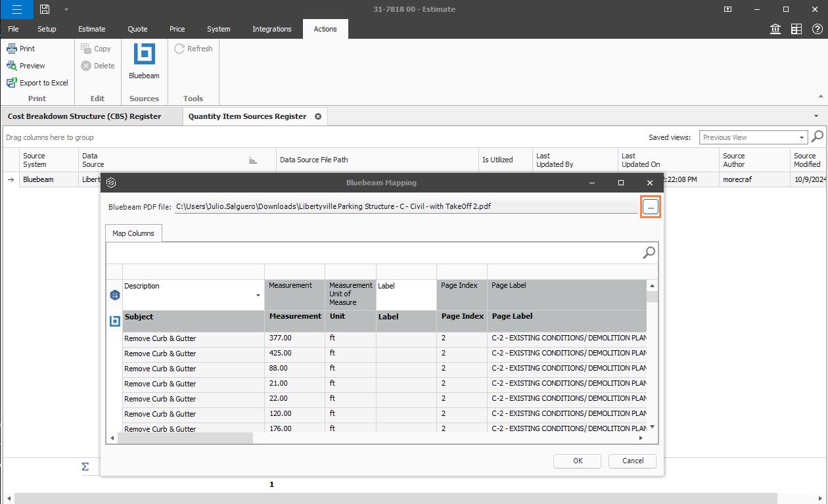Click the search magnifier in Map Columns
Viewport: 828px width, 504px height.
click(649, 252)
